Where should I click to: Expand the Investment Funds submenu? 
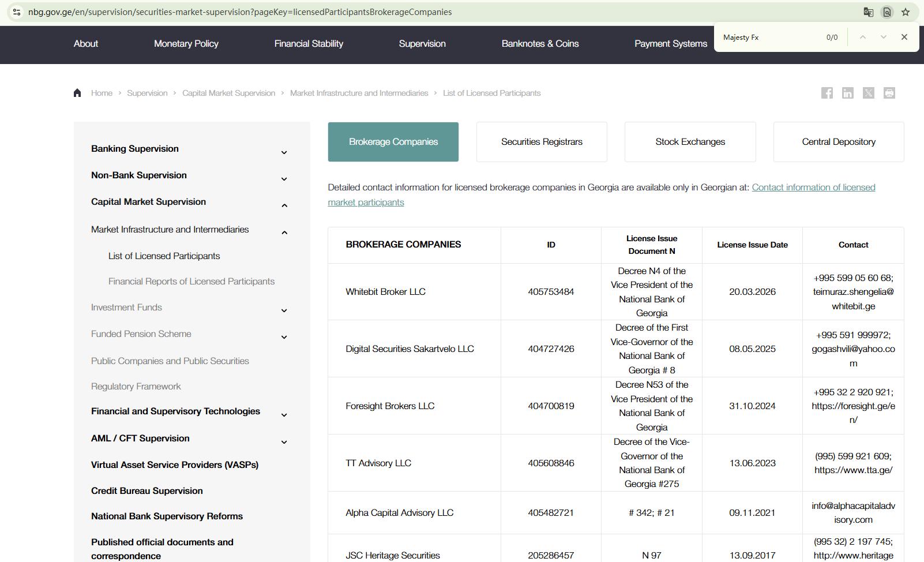(x=284, y=310)
